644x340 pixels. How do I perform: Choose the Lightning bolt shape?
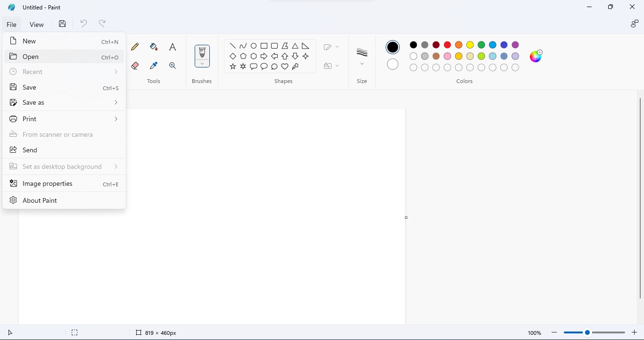295,66
